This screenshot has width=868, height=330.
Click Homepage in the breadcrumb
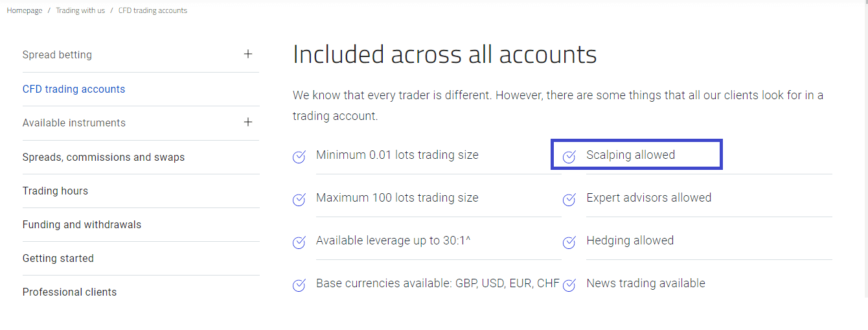[x=25, y=11]
